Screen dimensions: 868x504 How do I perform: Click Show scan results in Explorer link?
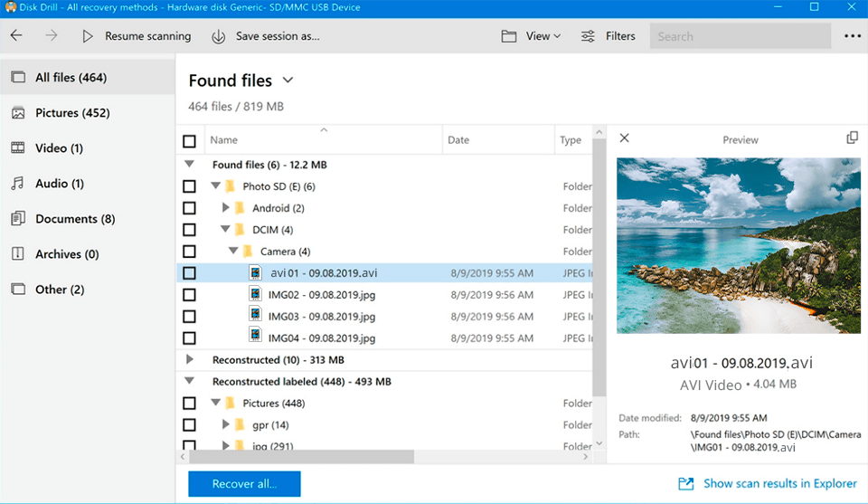click(x=780, y=483)
